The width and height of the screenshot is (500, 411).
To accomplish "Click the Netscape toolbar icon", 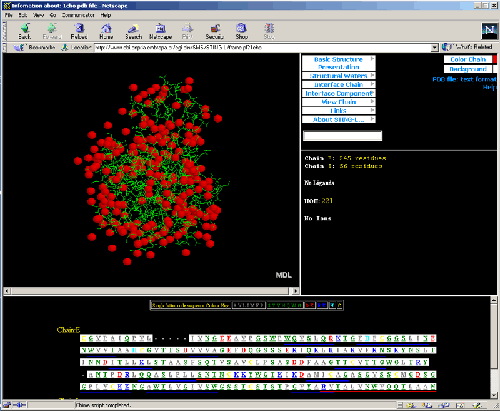I will pyautogui.click(x=161, y=28).
